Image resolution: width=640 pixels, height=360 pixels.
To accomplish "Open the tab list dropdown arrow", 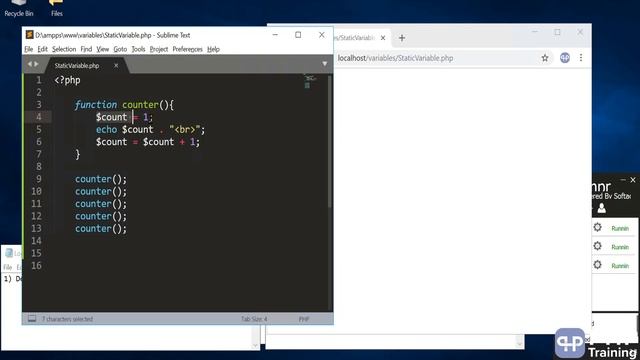I will [324, 64].
